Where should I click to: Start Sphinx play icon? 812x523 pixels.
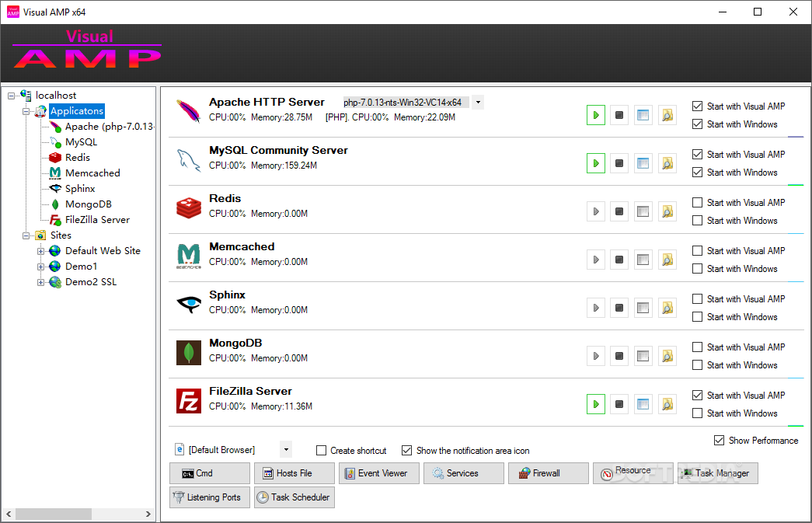point(595,308)
